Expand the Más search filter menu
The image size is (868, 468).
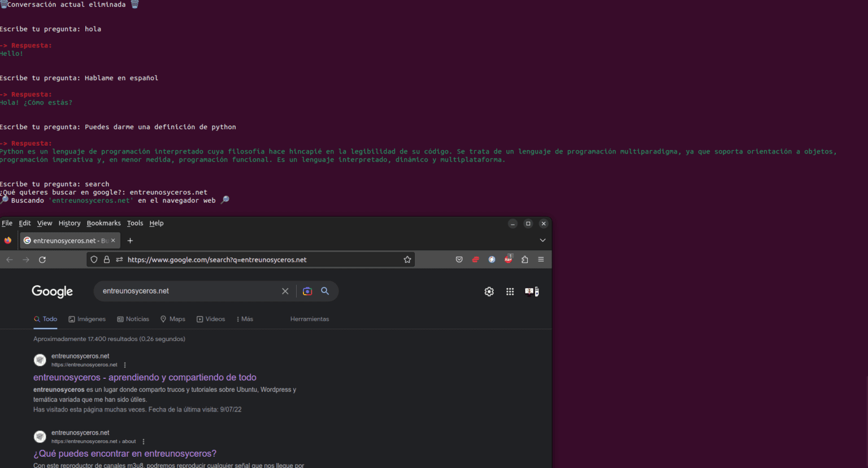245,319
